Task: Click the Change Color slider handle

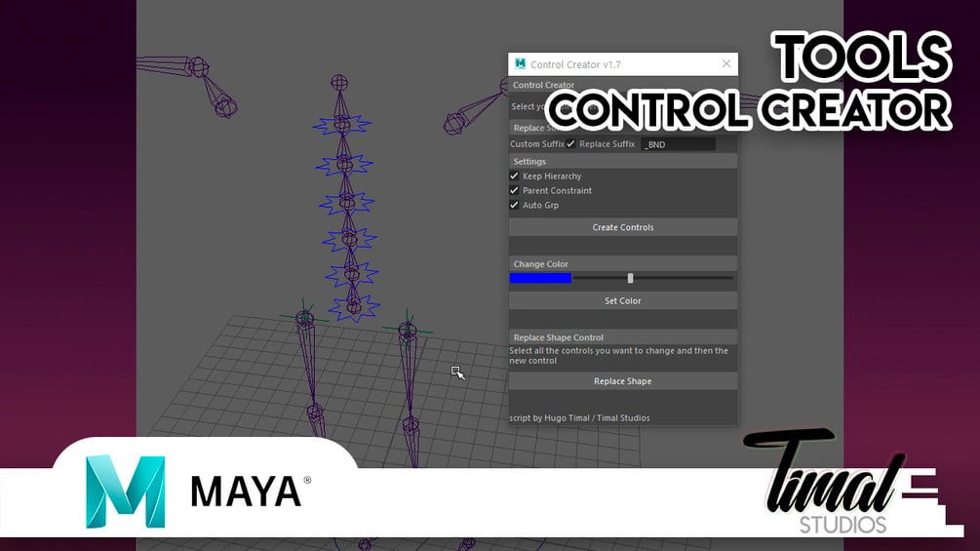Action: (x=630, y=278)
